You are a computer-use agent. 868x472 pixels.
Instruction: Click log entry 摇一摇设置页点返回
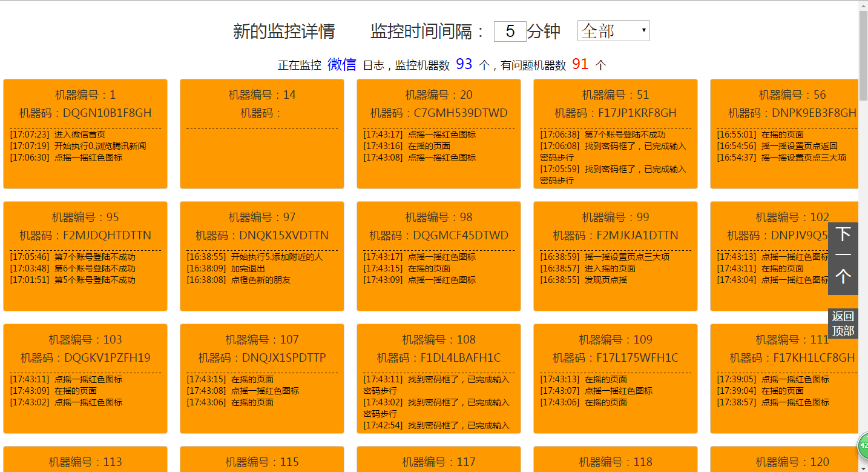coord(800,146)
